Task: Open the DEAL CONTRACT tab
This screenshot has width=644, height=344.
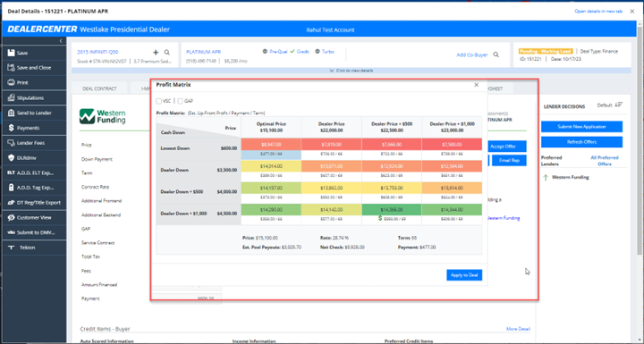Action: pyautogui.click(x=99, y=88)
